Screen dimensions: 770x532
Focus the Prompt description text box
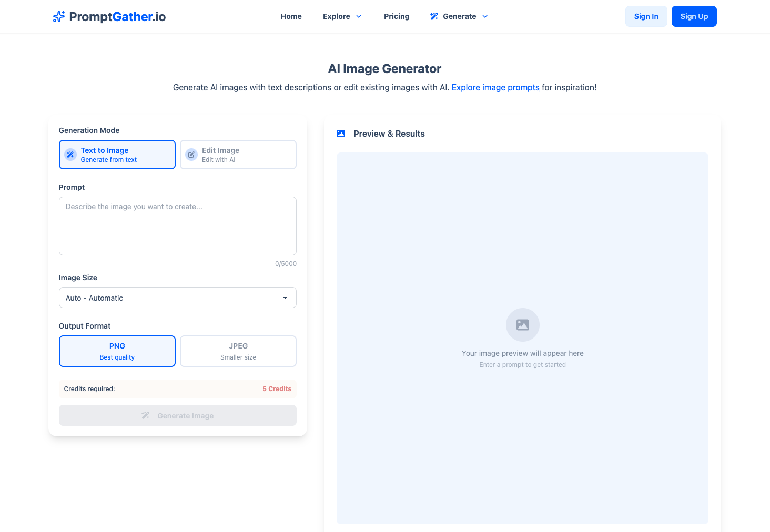pos(177,226)
